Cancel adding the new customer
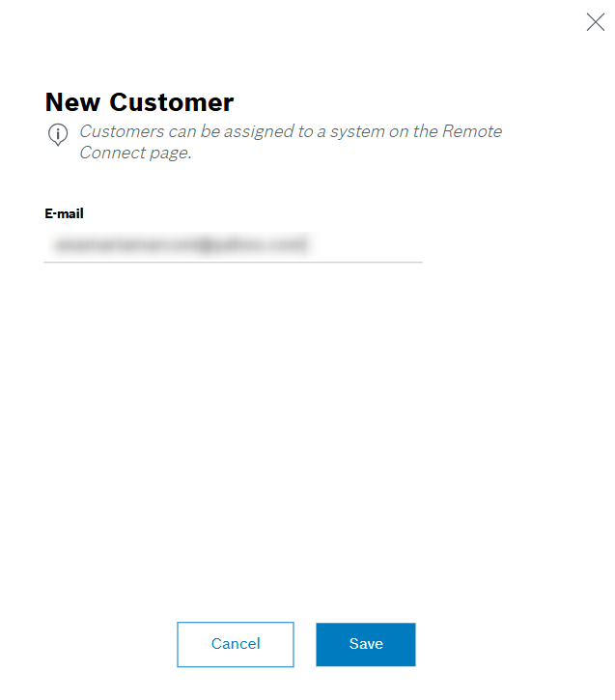This screenshot has width=615, height=700. click(x=236, y=644)
